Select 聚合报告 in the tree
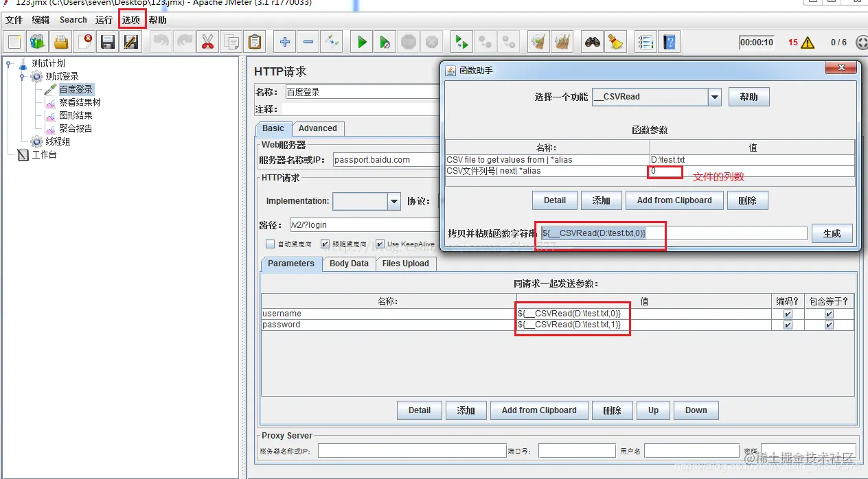 click(76, 128)
